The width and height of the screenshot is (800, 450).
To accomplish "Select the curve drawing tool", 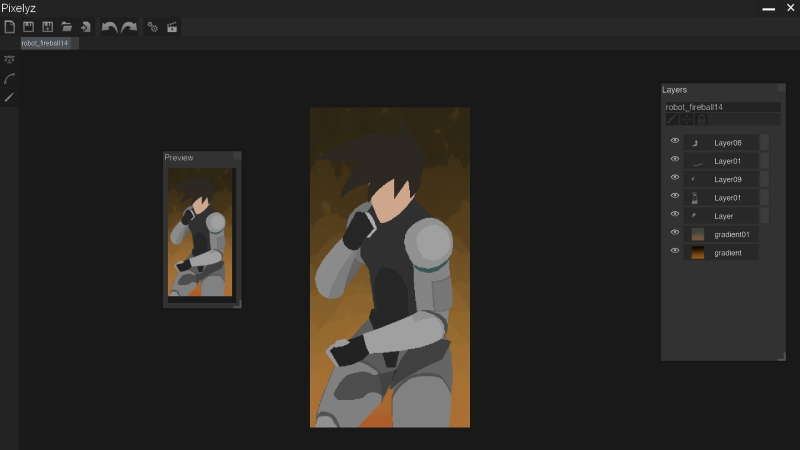I will click(9, 78).
